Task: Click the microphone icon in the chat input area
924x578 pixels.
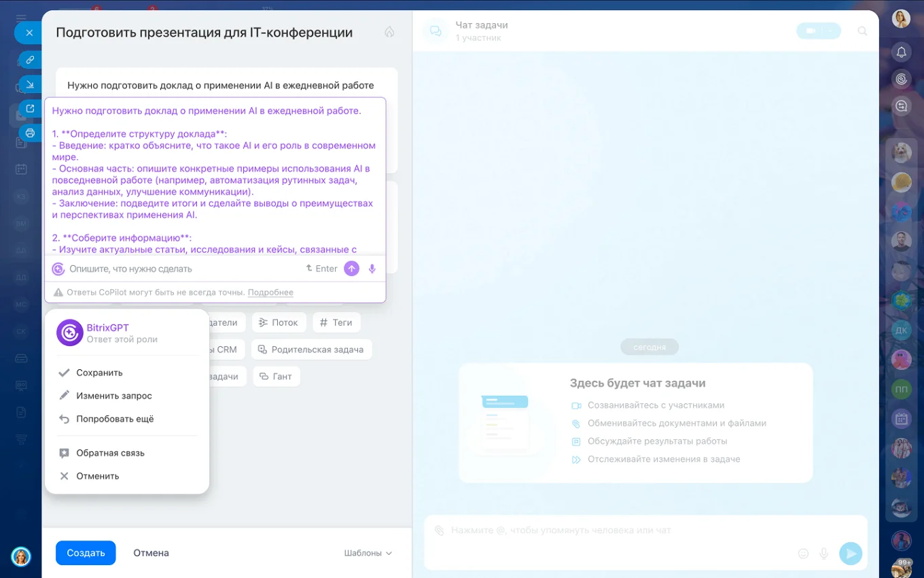Action: [x=824, y=554]
